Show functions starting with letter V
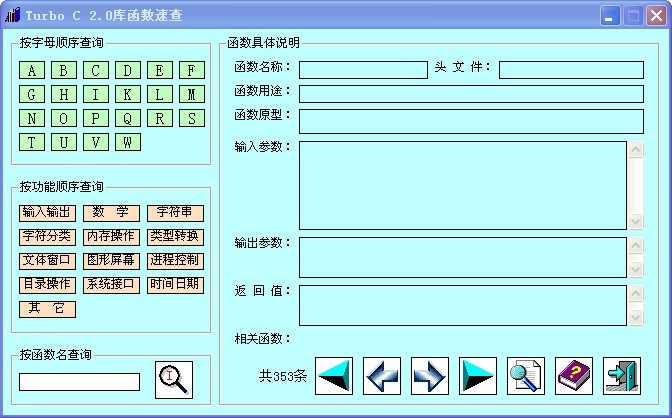 [96, 142]
